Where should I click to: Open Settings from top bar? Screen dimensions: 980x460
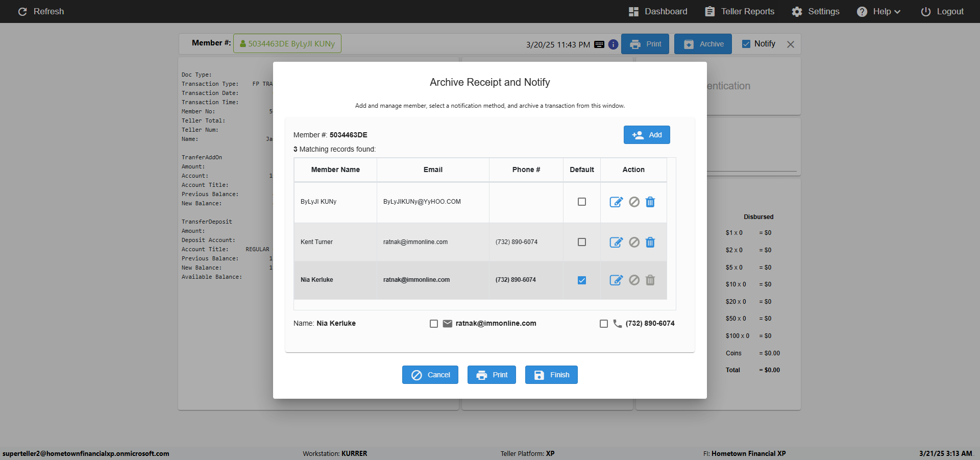816,11
